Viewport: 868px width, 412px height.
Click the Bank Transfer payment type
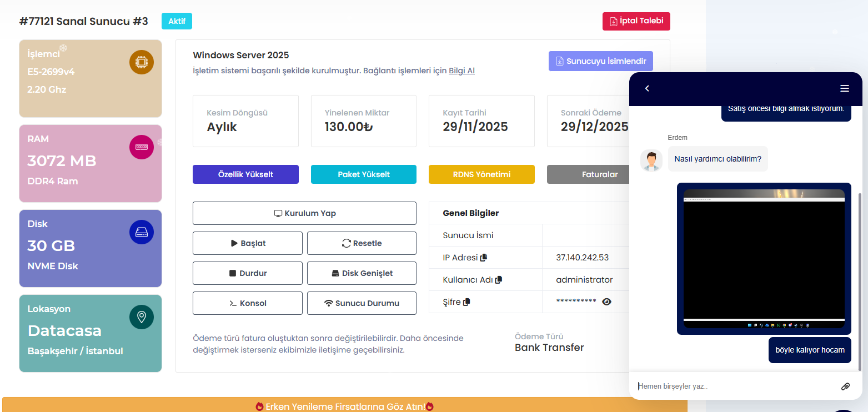pyautogui.click(x=549, y=348)
